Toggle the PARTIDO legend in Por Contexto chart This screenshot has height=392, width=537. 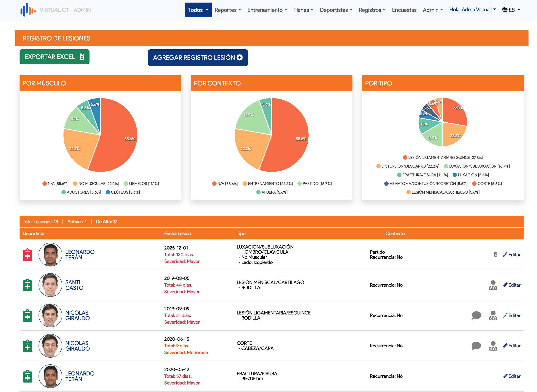point(315,183)
